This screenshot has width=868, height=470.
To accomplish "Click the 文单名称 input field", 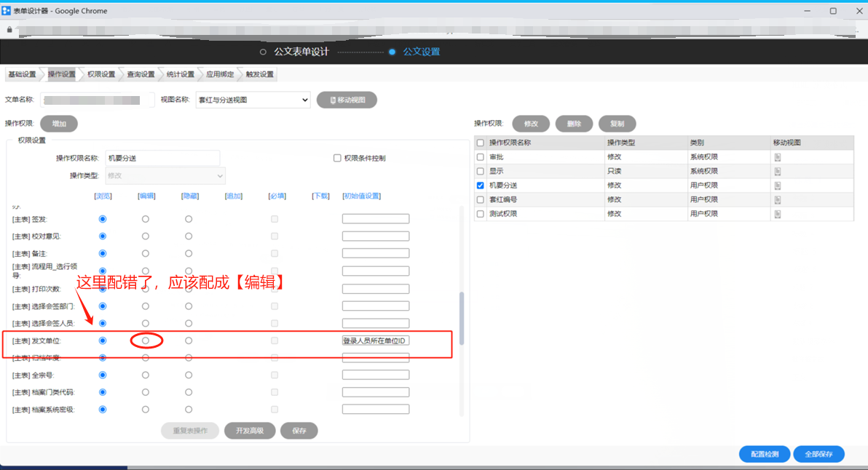I will point(97,100).
